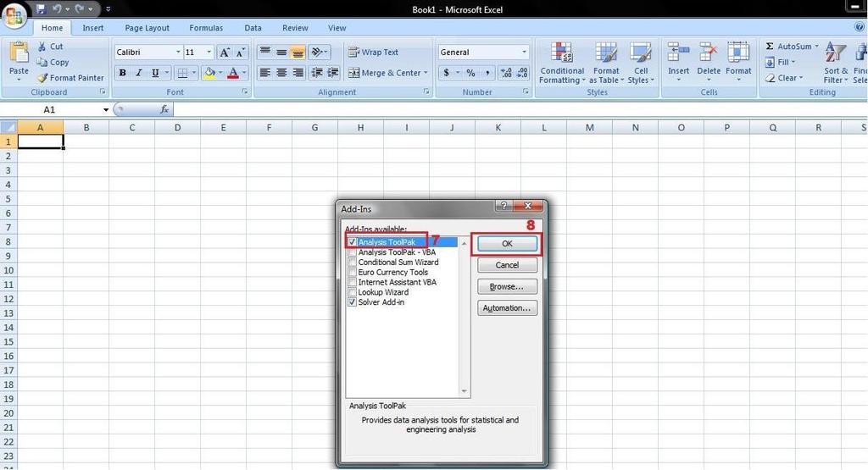Align text to the right
The height and width of the screenshot is (470, 868).
[298, 73]
